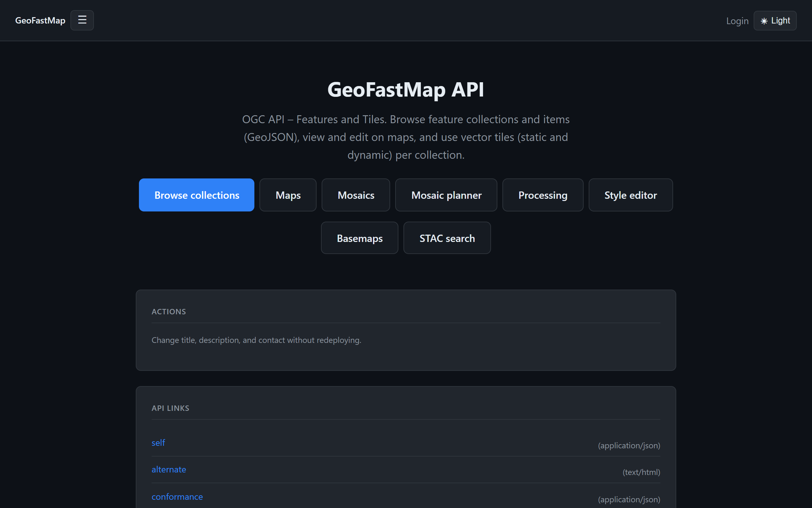812x508 pixels.
Task: Select the GeoFastMap API heading
Action: 406,90
